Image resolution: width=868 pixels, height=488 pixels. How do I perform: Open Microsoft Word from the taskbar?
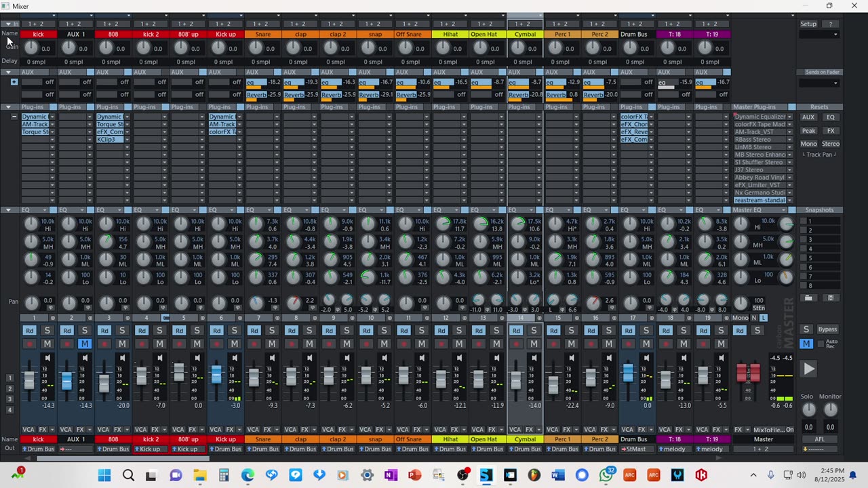(x=558, y=475)
